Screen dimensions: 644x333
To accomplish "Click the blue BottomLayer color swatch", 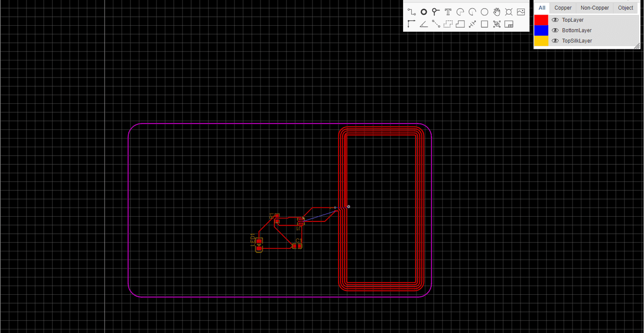I will point(541,31).
